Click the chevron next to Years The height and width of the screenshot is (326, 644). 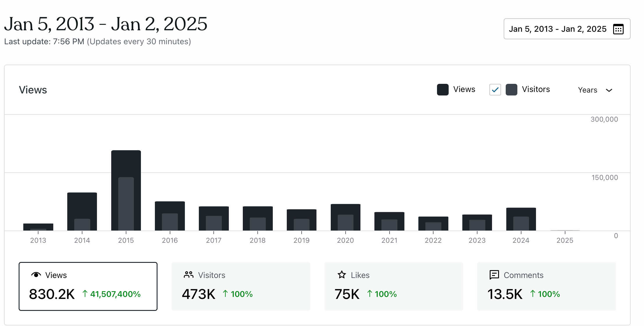coord(609,90)
